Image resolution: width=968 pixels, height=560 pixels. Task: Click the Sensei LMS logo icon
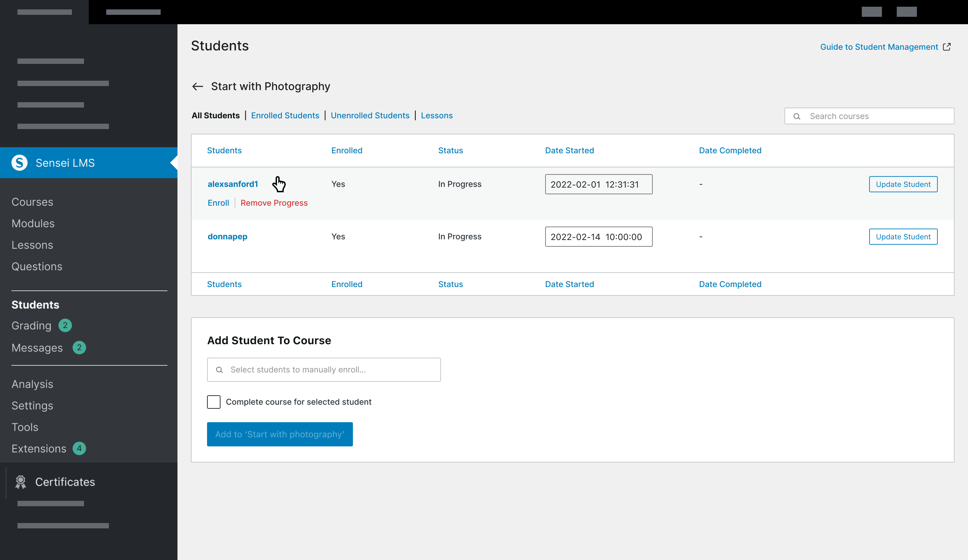click(x=19, y=162)
